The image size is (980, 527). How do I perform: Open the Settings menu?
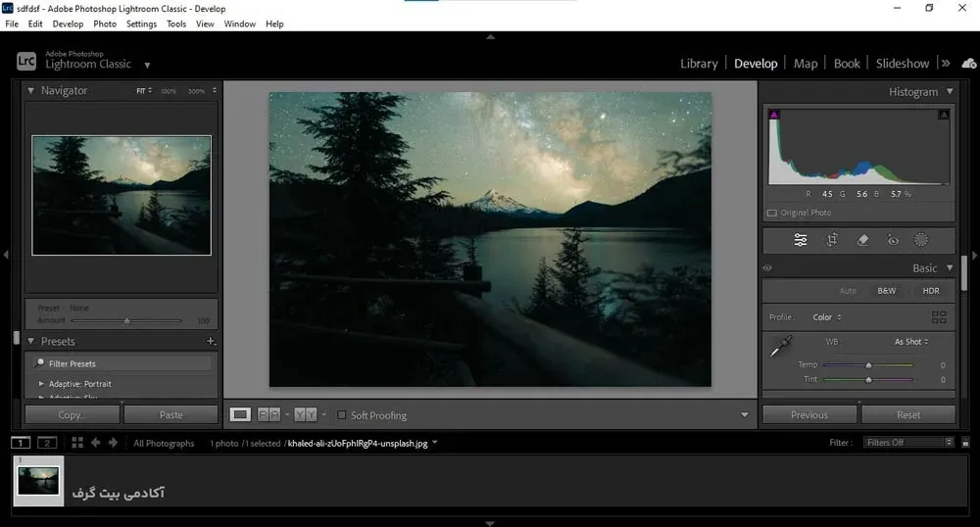(141, 24)
